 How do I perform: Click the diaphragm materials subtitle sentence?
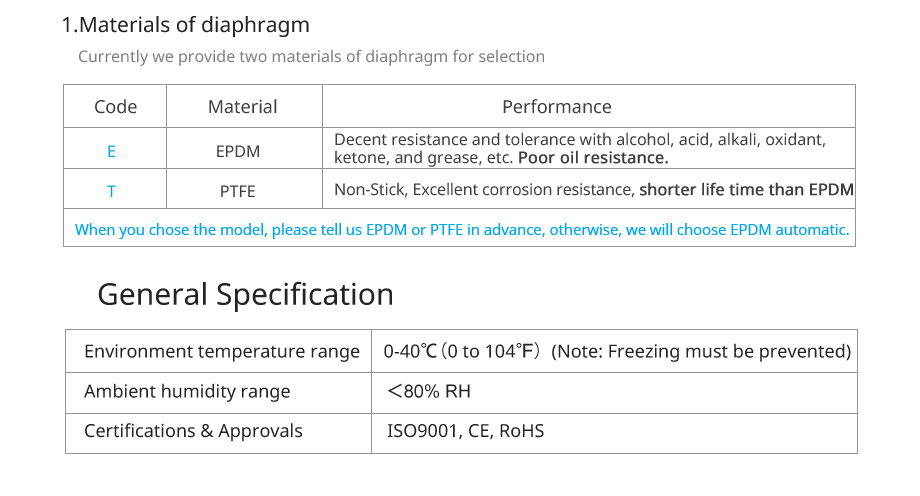(x=311, y=56)
